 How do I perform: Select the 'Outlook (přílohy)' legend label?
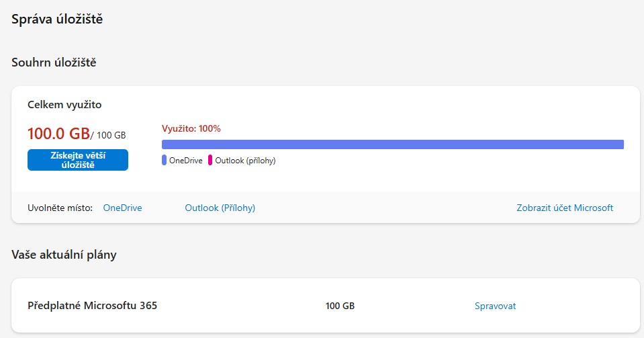point(245,161)
